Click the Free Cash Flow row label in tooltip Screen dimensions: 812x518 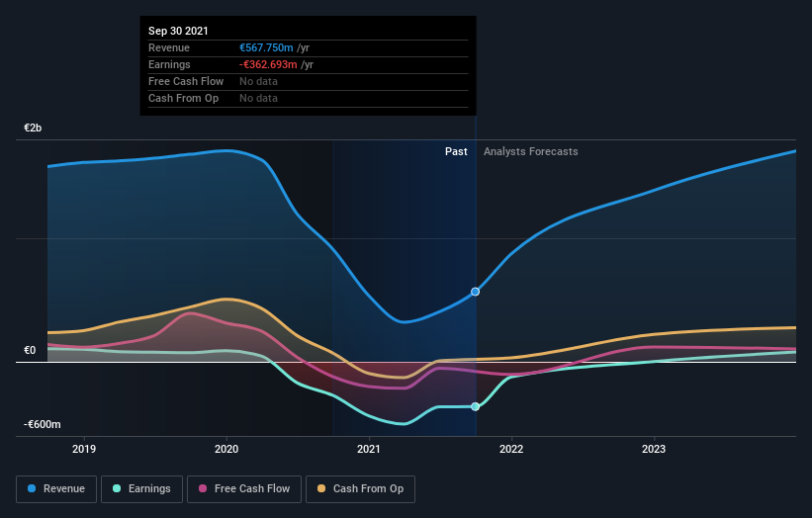[186, 81]
